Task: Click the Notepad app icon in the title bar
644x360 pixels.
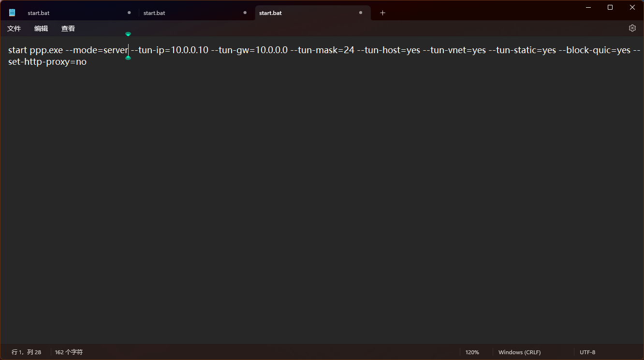Action: 12,13
